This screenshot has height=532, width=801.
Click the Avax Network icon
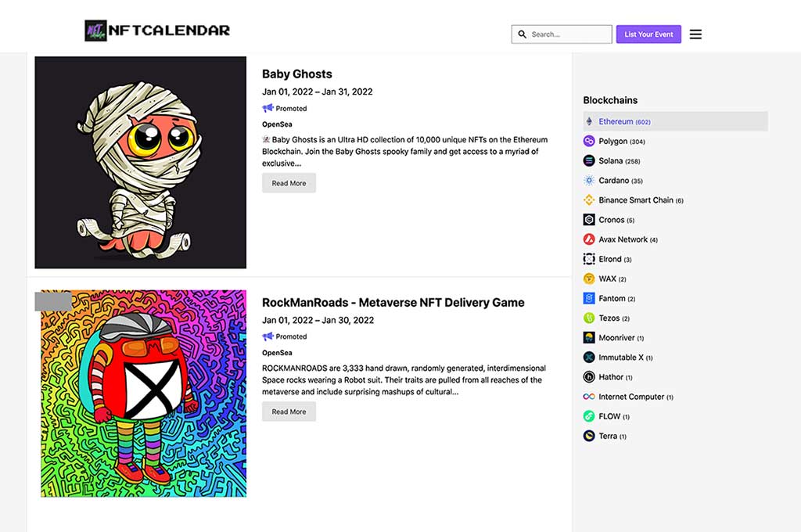[x=589, y=239]
